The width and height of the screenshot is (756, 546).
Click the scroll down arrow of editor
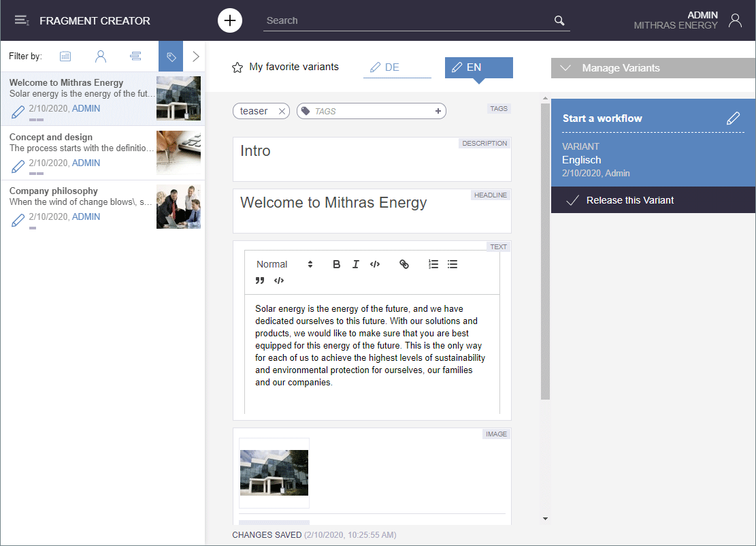click(x=545, y=519)
